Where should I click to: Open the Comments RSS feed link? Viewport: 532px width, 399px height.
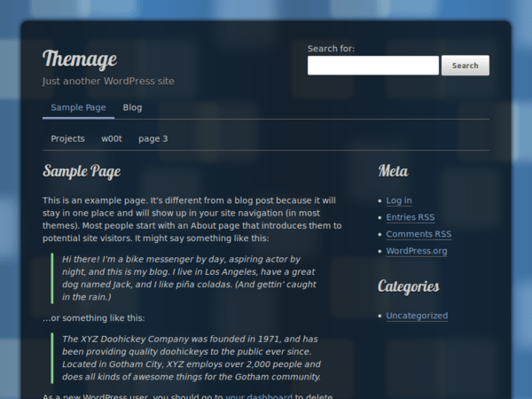[419, 234]
